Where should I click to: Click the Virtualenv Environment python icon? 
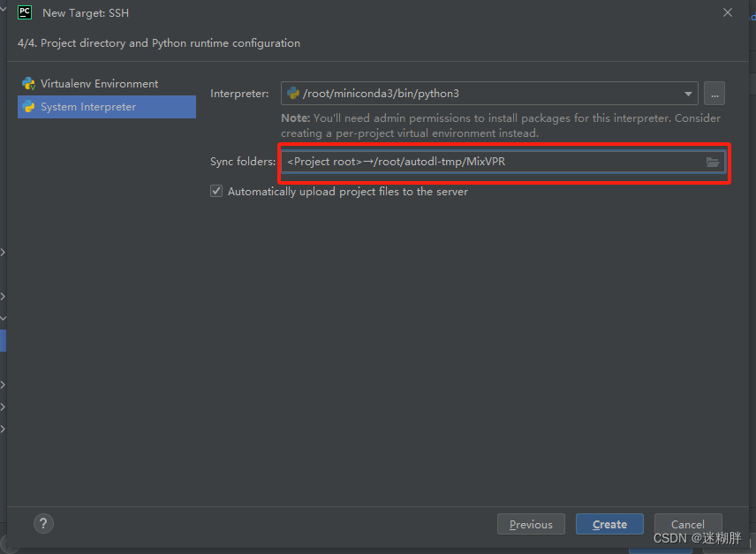[29, 83]
